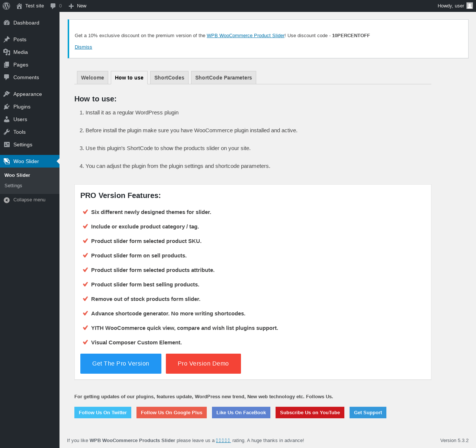Open the Appearance menu label
Image resolution: width=476 pixels, height=448 pixels.
[28, 94]
